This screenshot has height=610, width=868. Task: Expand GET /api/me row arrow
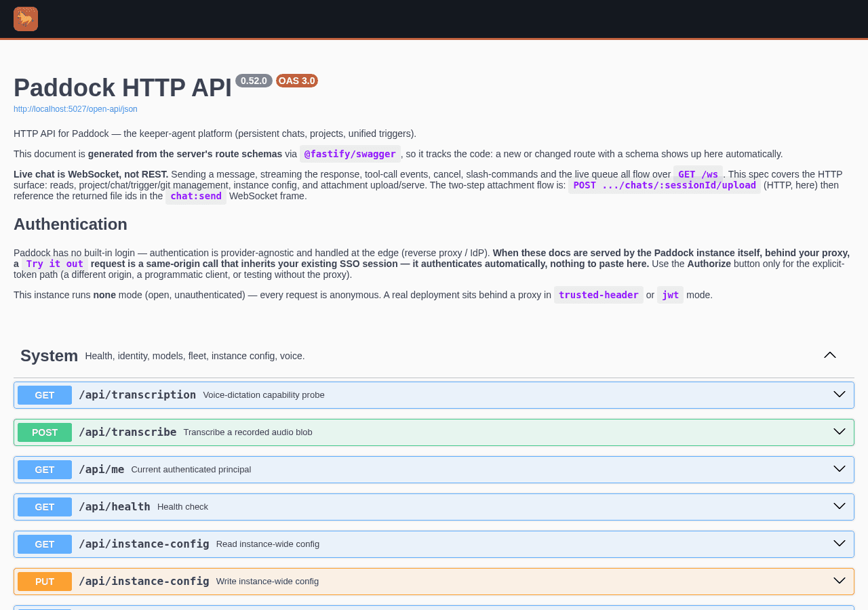pyautogui.click(x=840, y=469)
